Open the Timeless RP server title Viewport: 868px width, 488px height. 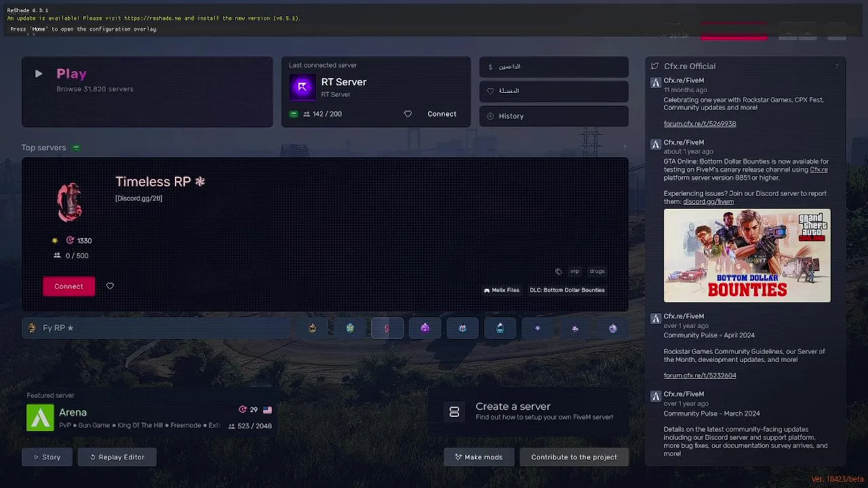160,182
